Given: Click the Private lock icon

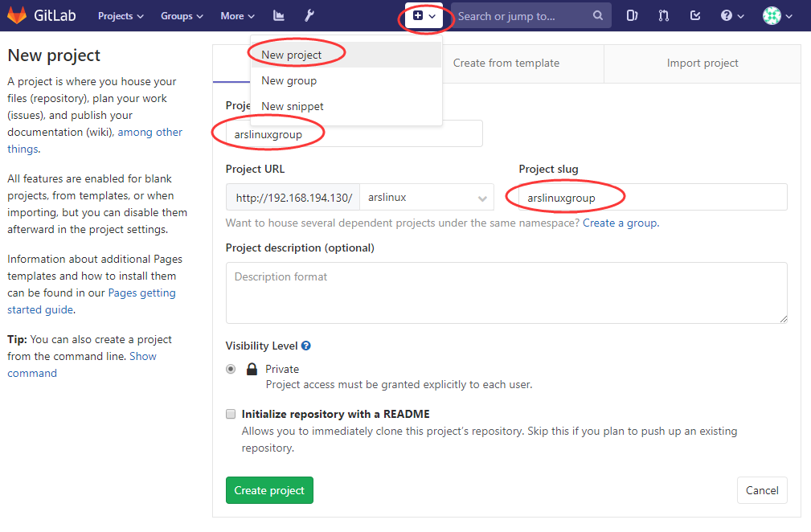Looking at the screenshot, I should point(252,369).
